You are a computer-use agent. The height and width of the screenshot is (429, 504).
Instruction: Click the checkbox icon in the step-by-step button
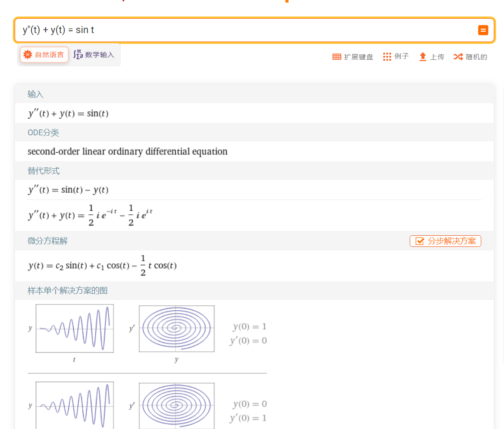pyautogui.click(x=420, y=241)
